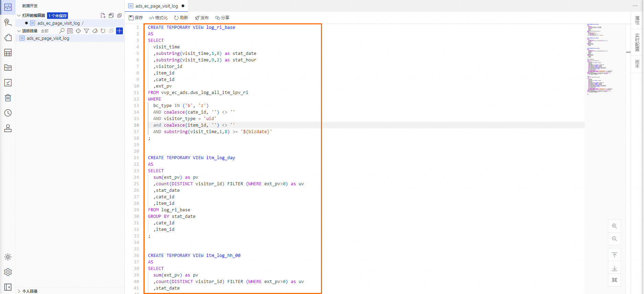Open the clock history icon in left sidebar
644x294 pixels.
tap(8, 113)
